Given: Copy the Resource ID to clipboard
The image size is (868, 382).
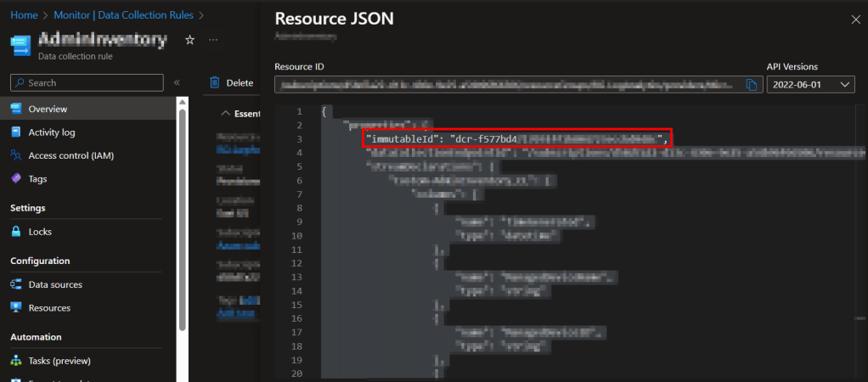Looking at the screenshot, I should [752, 84].
